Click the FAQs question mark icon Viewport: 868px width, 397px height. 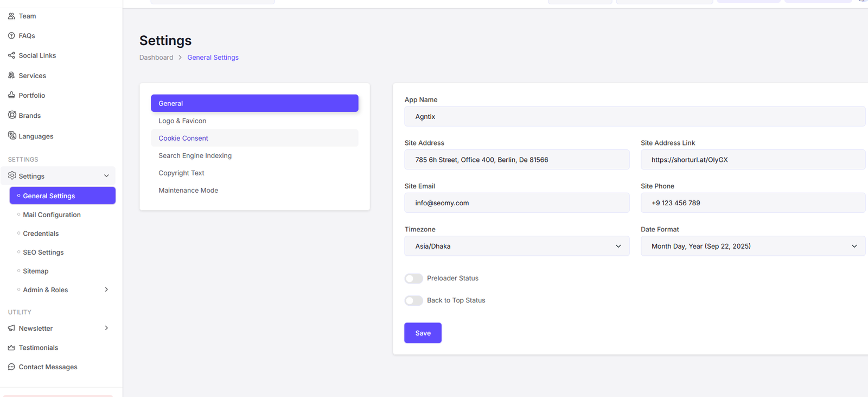tap(11, 36)
